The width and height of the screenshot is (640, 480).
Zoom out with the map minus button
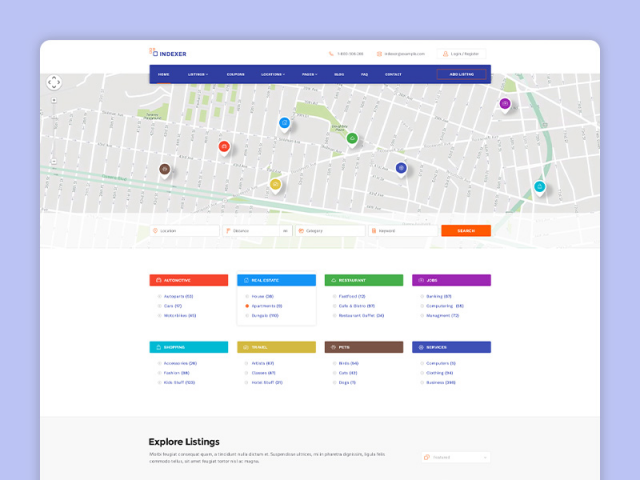[x=54, y=162]
